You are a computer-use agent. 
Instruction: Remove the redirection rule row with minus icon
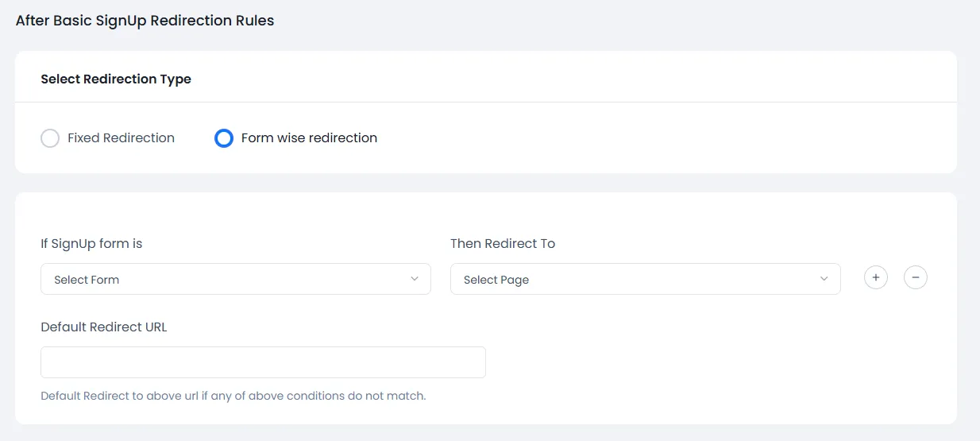pyautogui.click(x=916, y=278)
